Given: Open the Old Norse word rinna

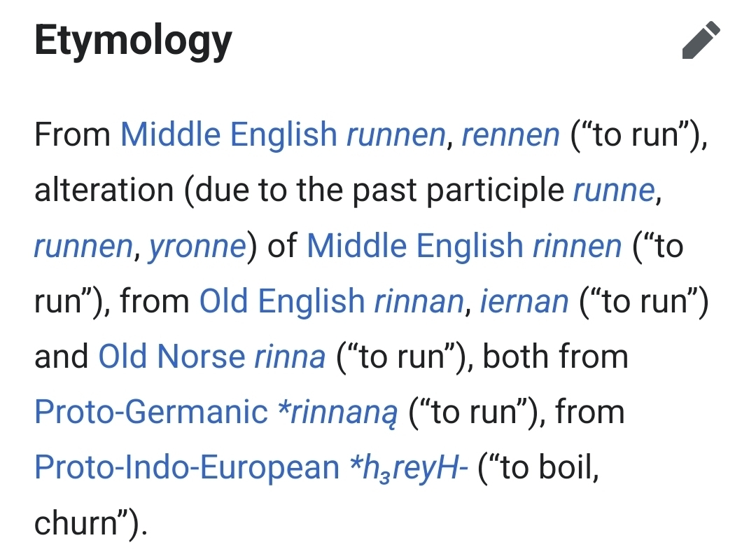Looking at the screenshot, I should (x=290, y=357).
